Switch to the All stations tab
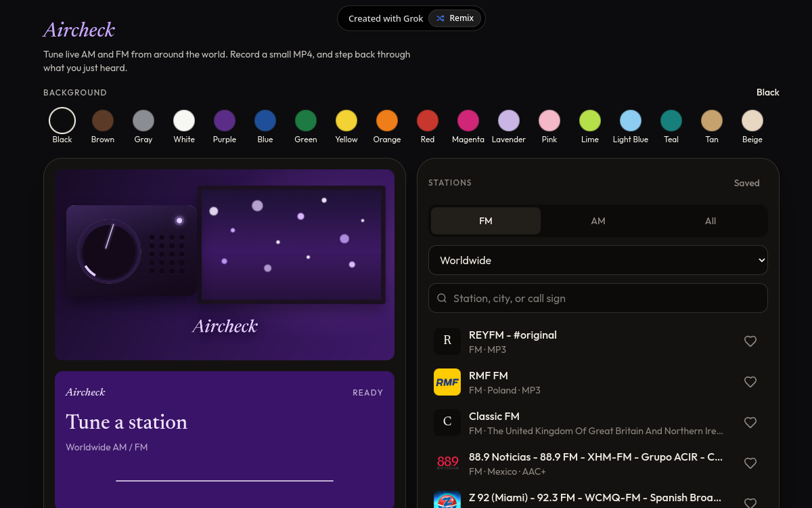Viewport: 812px width, 508px height. pyautogui.click(x=710, y=221)
